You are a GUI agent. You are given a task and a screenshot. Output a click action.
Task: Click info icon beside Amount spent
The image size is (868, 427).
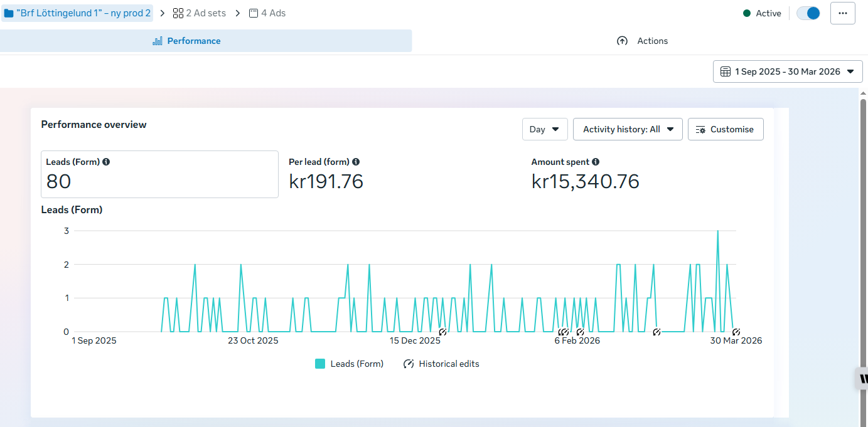coord(596,162)
